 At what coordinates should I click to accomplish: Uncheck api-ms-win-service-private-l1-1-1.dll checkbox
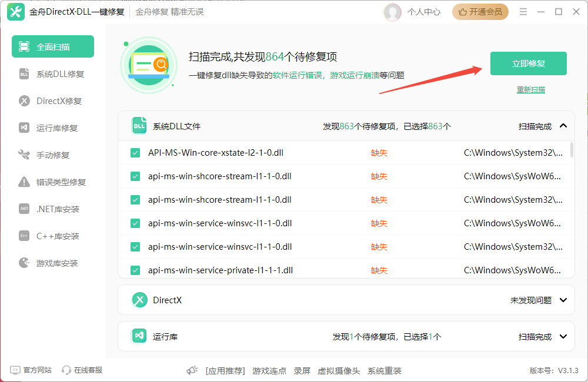[135, 270]
